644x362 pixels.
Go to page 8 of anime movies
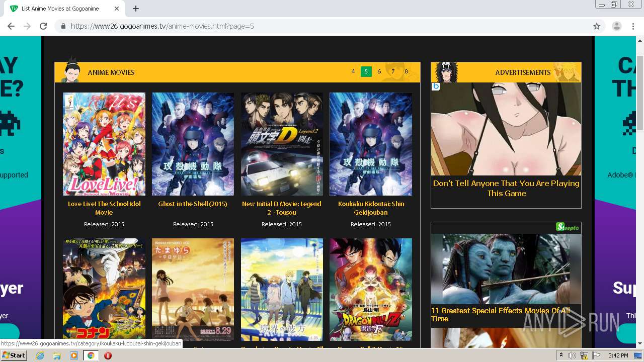(406, 72)
